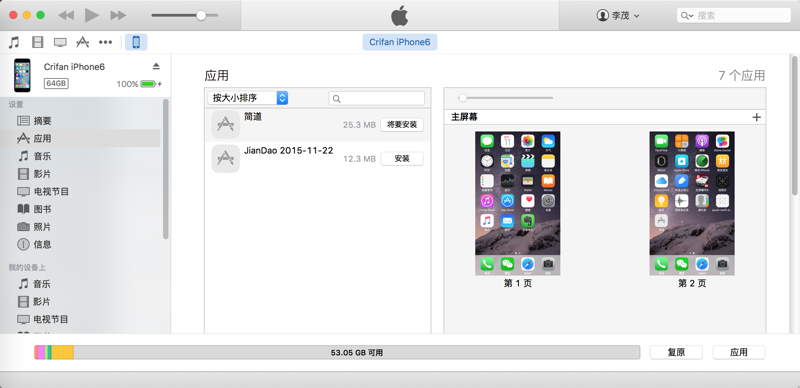800x388 pixels.
Task: Click the fast-forward playback button
Action: [118, 15]
